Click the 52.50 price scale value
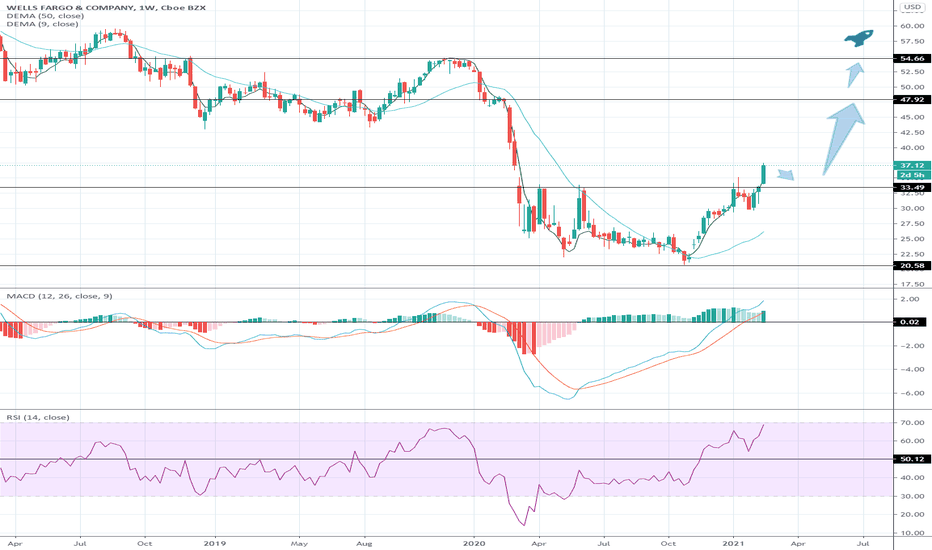The image size is (932, 550). click(x=912, y=72)
